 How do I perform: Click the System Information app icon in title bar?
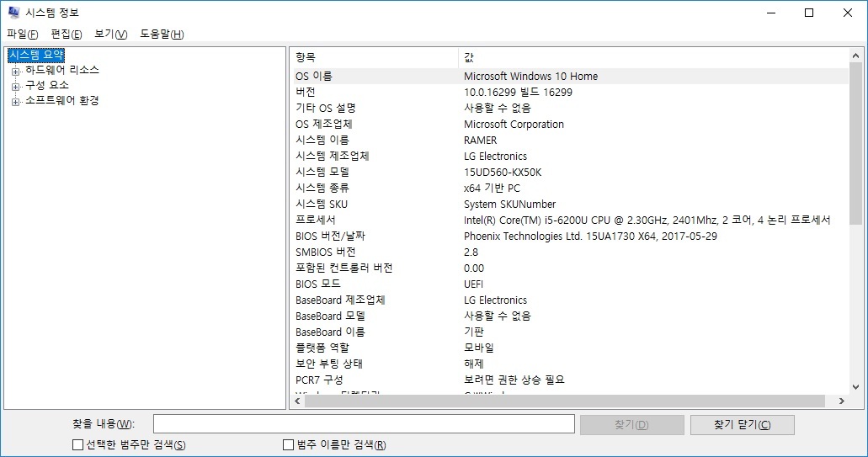[13, 13]
